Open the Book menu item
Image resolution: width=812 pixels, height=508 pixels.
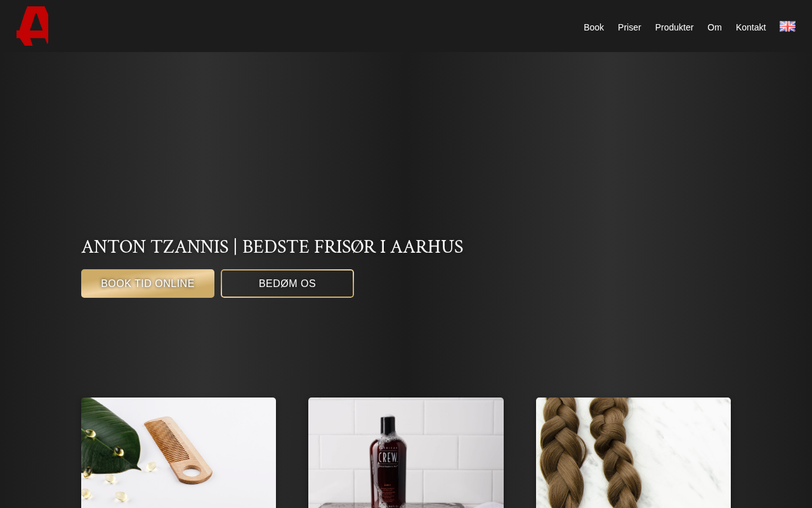coord(594,27)
